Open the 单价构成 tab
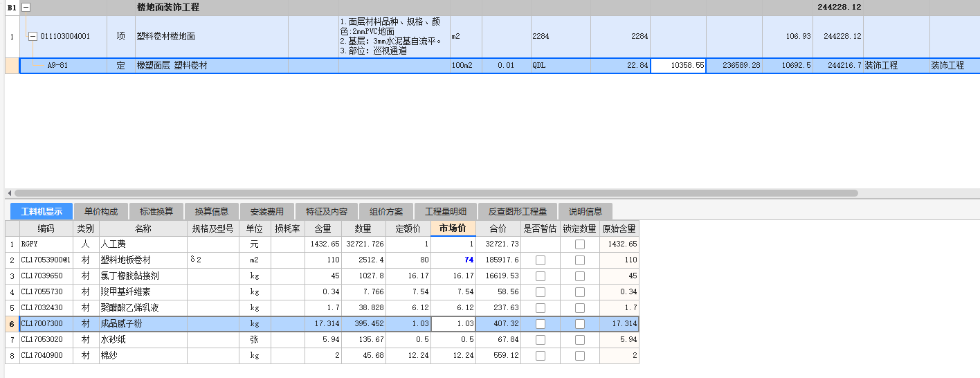This screenshot has width=980, height=378. pos(101,211)
